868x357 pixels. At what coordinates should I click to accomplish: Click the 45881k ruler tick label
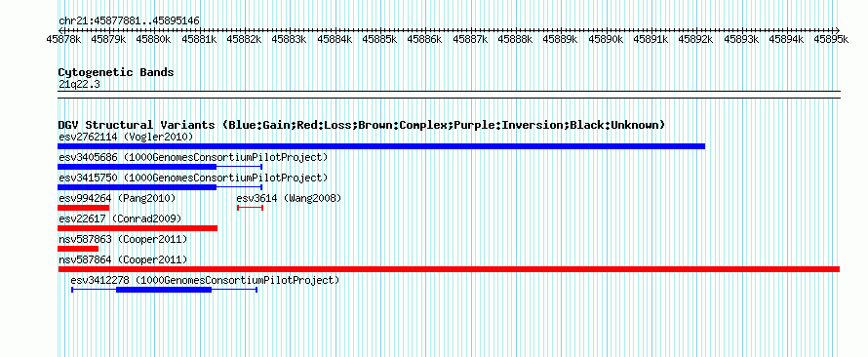(x=199, y=39)
